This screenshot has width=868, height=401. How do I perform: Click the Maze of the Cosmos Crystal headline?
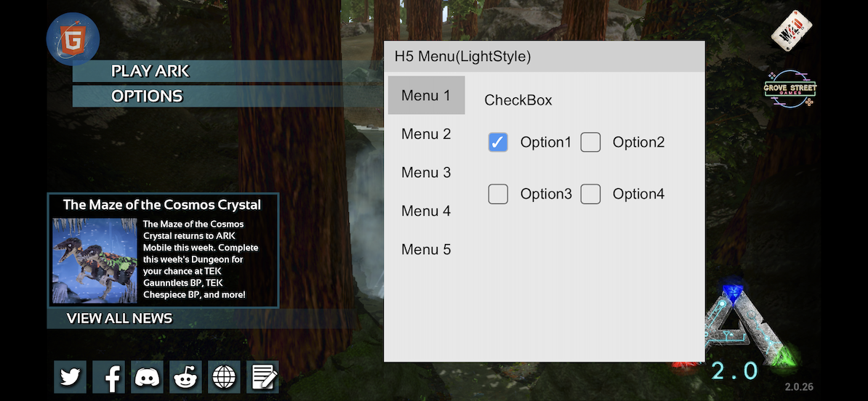[162, 205]
